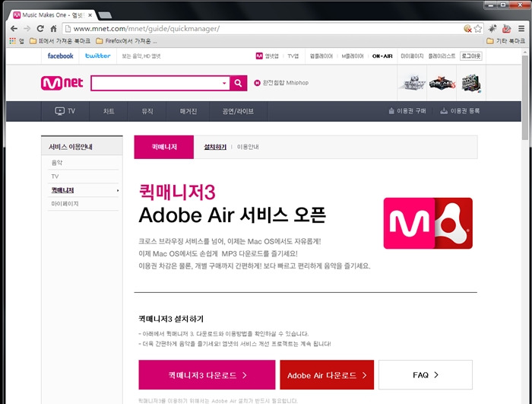Click the 로그아웃 button

click(x=471, y=56)
